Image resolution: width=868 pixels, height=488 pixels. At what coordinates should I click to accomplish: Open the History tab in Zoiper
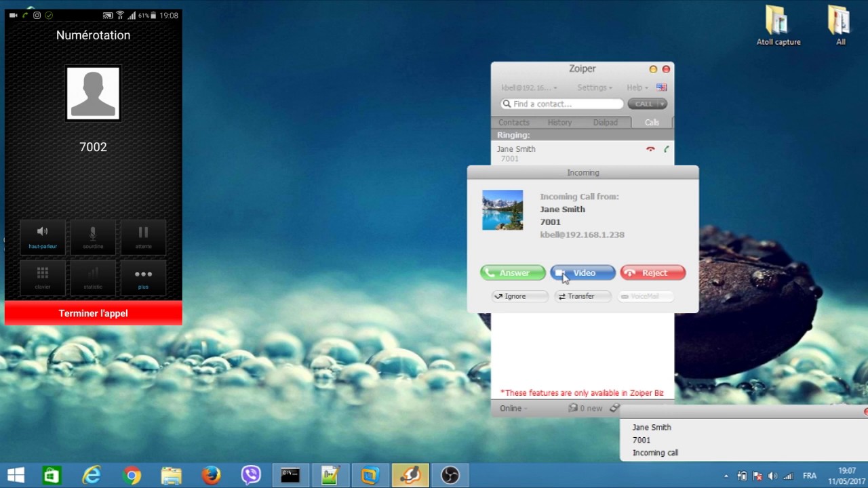559,123
